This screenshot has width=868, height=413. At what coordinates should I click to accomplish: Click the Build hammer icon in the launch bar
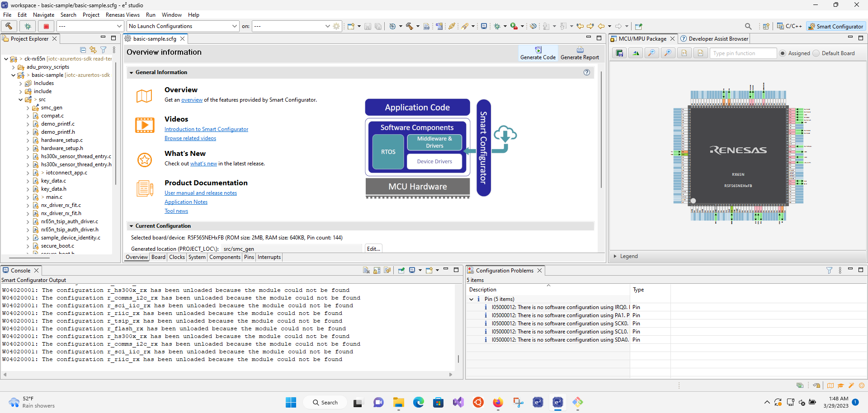point(9,26)
